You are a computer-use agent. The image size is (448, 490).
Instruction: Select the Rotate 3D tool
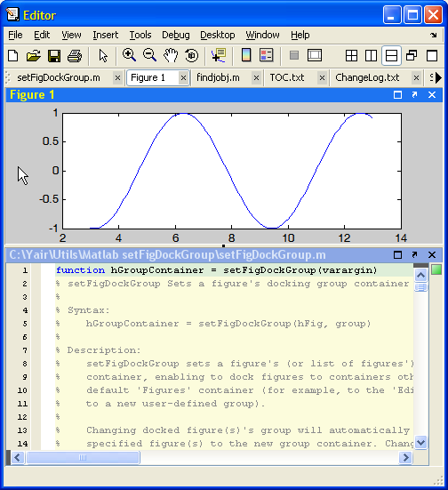[x=191, y=56]
